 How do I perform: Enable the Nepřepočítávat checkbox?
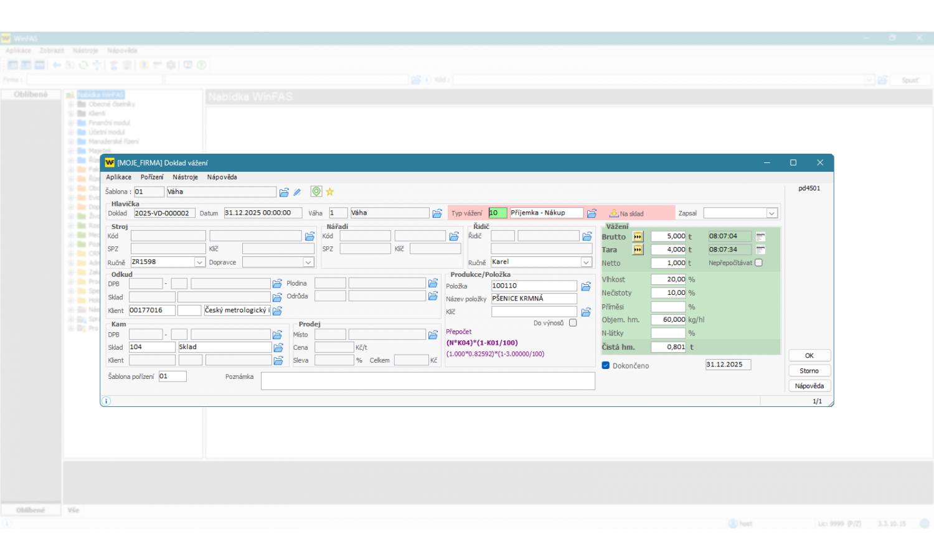coord(758,263)
